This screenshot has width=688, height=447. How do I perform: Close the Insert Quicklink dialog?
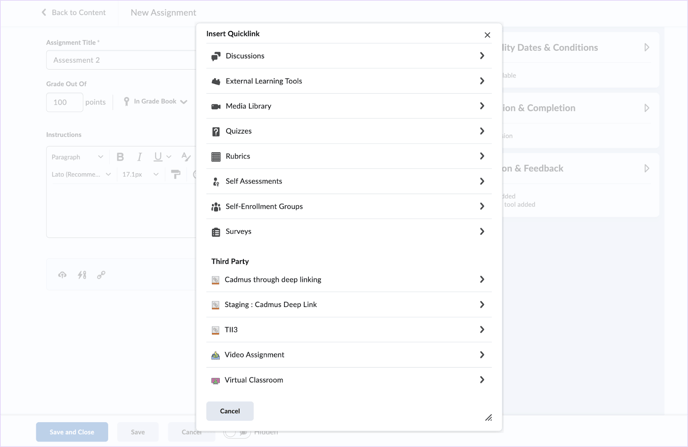click(x=487, y=35)
